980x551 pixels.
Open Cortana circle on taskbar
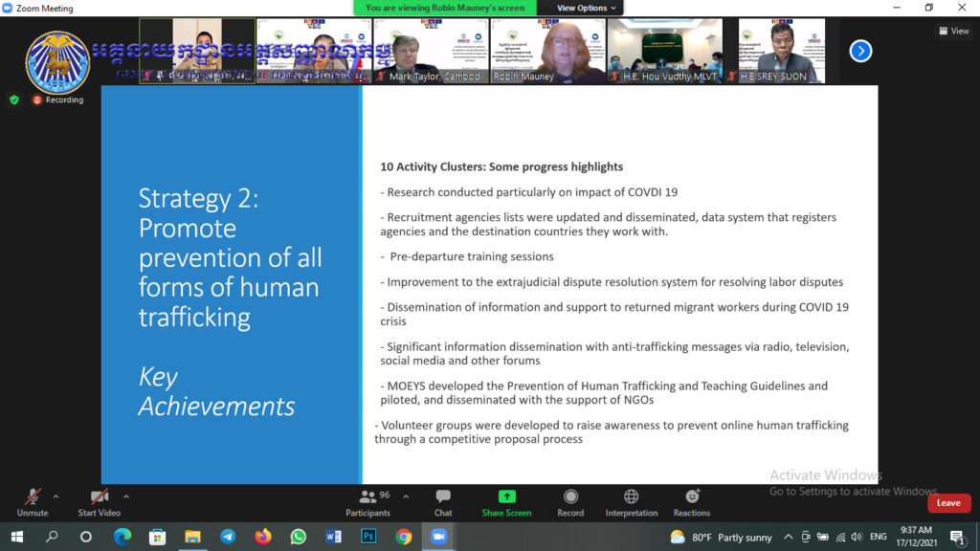point(86,537)
